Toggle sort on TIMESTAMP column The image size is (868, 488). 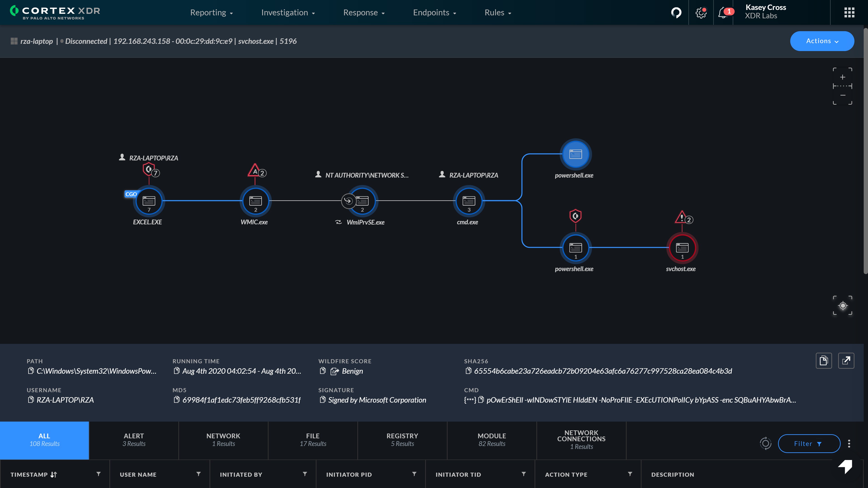[54, 474]
